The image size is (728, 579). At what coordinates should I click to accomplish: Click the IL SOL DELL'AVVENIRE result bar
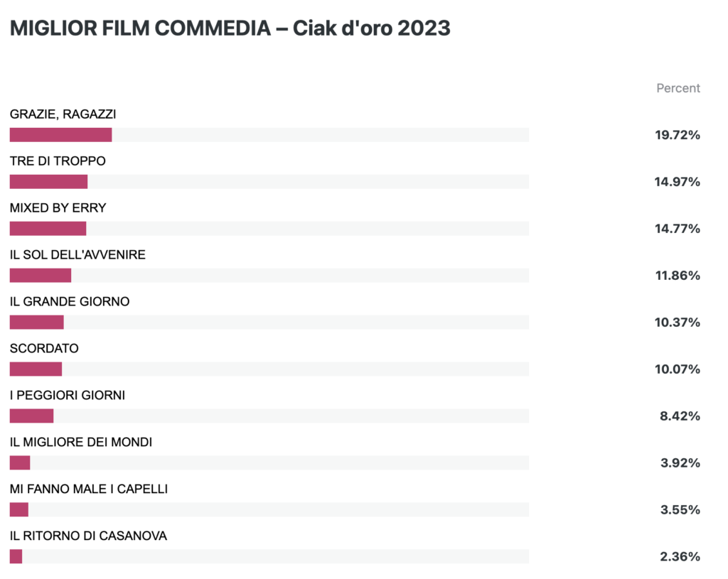269,275
